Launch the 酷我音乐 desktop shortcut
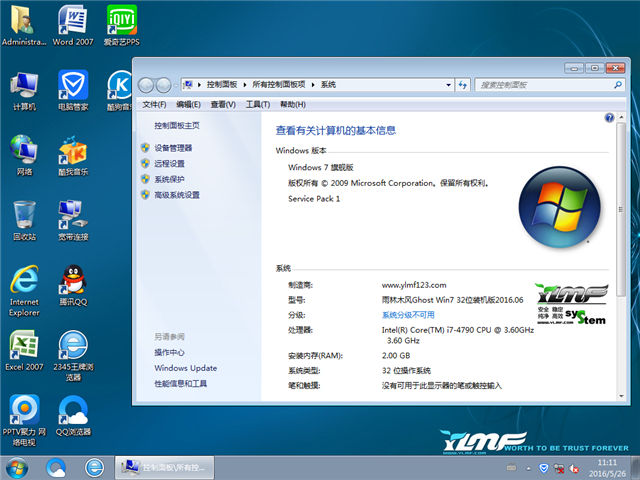Screen dimensions: 640x480 (73, 155)
